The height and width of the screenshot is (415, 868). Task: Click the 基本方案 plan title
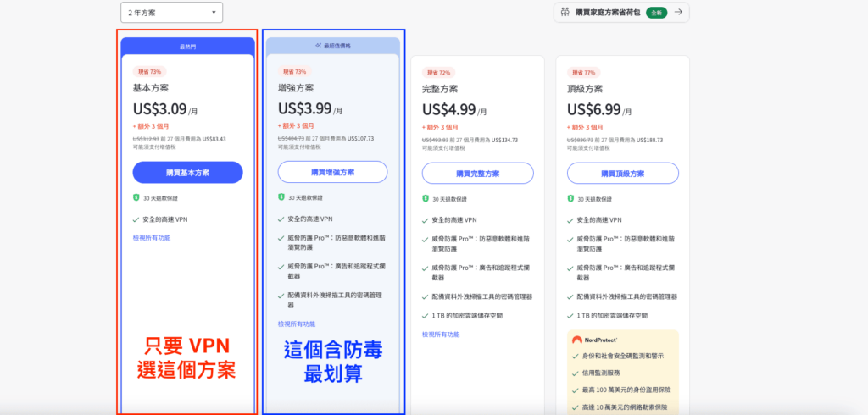pyautogui.click(x=151, y=88)
